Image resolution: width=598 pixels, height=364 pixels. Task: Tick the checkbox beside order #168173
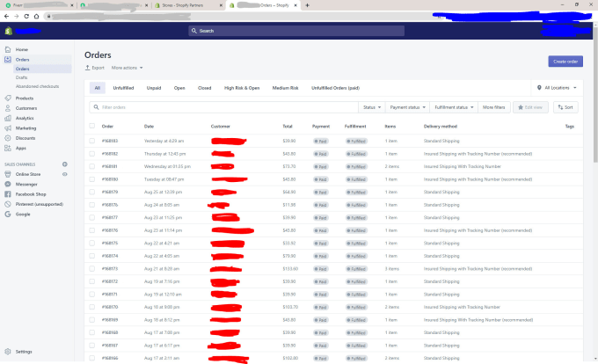click(92, 268)
